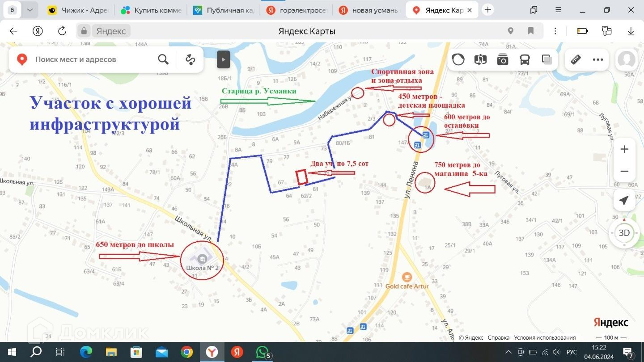Reload the page
Viewport: 644px width, 362px height.
coord(62,31)
